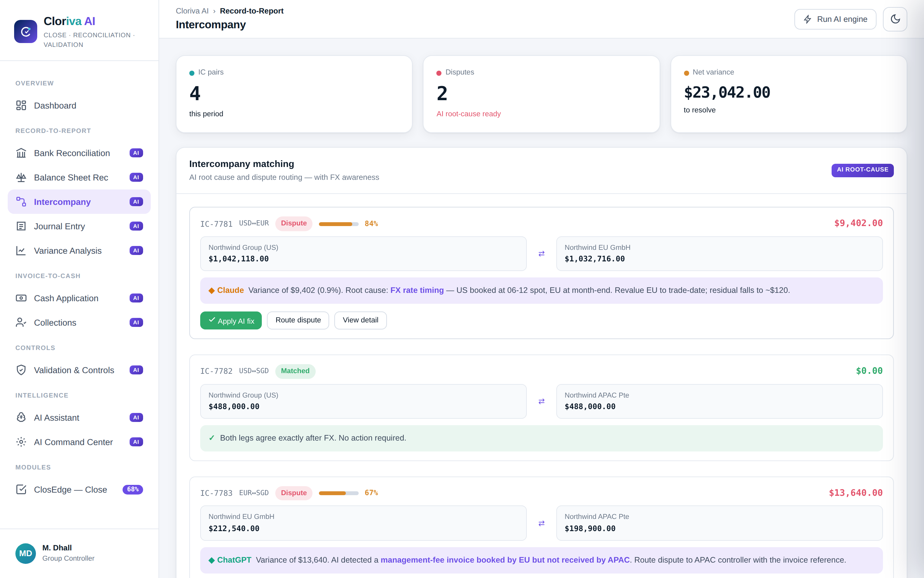Click the AI Command Center gear icon
924x578 pixels.
21,442
